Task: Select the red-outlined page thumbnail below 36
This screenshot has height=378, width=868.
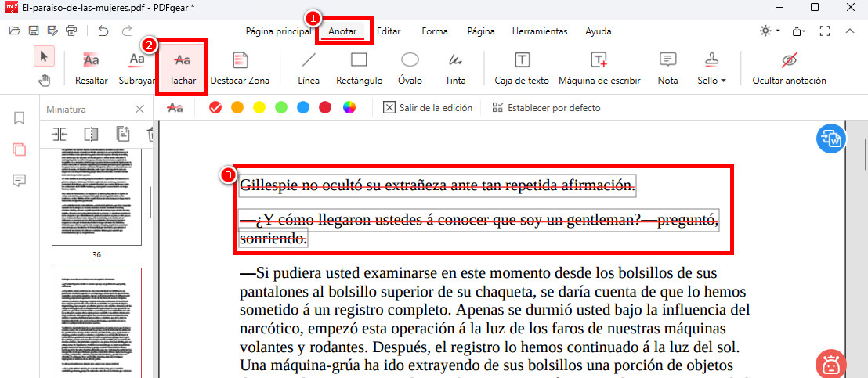Action: pyautogui.click(x=97, y=322)
